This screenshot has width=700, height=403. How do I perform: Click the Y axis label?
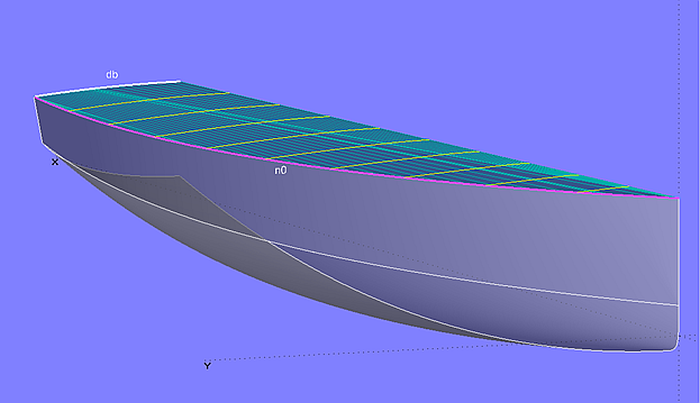click(x=207, y=366)
